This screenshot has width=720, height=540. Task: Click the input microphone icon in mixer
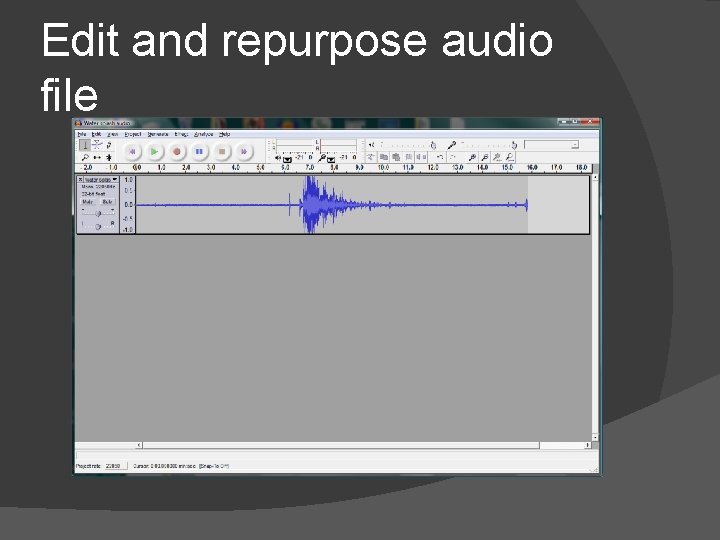[452, 145]
